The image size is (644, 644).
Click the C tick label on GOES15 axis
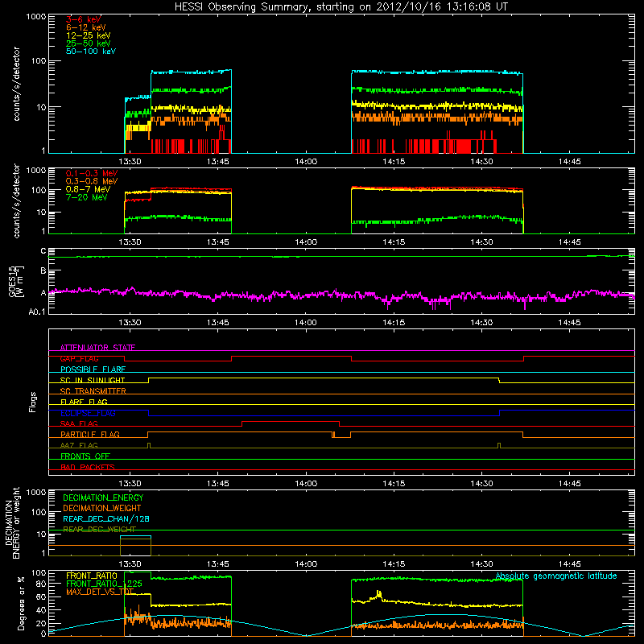[43, 251]
